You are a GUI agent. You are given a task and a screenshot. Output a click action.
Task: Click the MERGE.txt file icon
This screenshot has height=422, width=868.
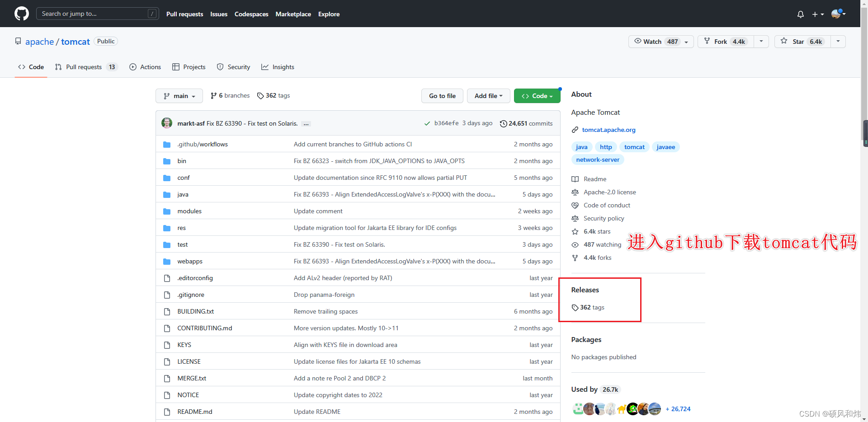tap(167, 379)
